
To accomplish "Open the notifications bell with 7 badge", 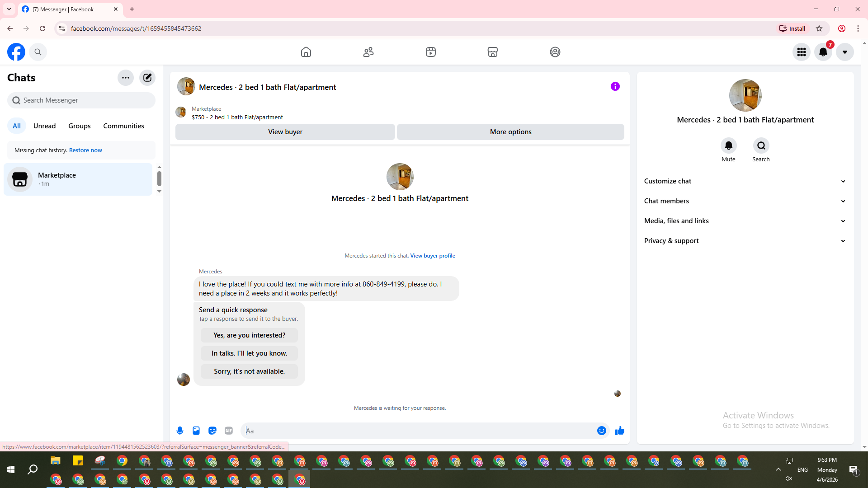I will (823, 52).
